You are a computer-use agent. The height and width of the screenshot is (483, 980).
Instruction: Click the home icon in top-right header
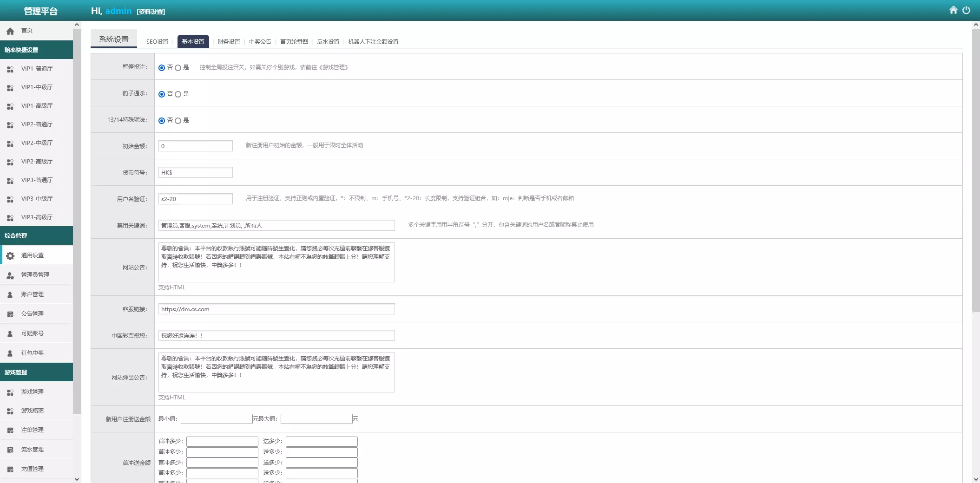(953, 10)
